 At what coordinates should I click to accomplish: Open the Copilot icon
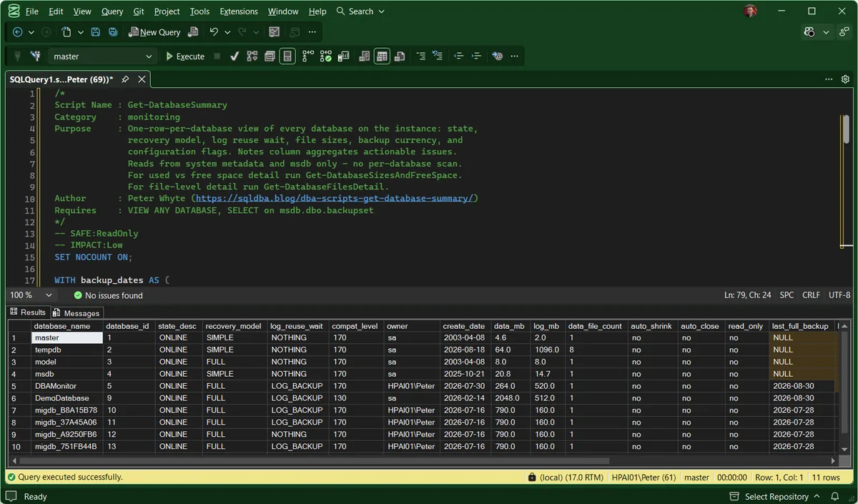coord(809,32)
